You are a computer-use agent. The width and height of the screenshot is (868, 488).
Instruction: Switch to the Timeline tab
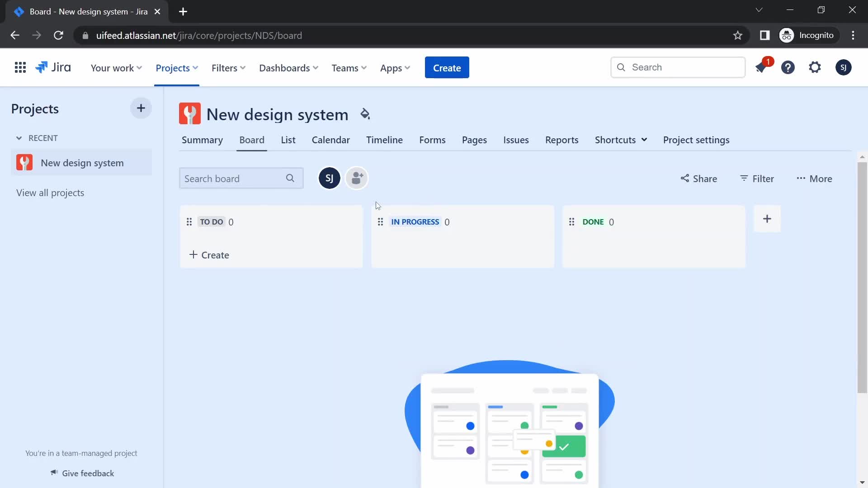[385, 140]
